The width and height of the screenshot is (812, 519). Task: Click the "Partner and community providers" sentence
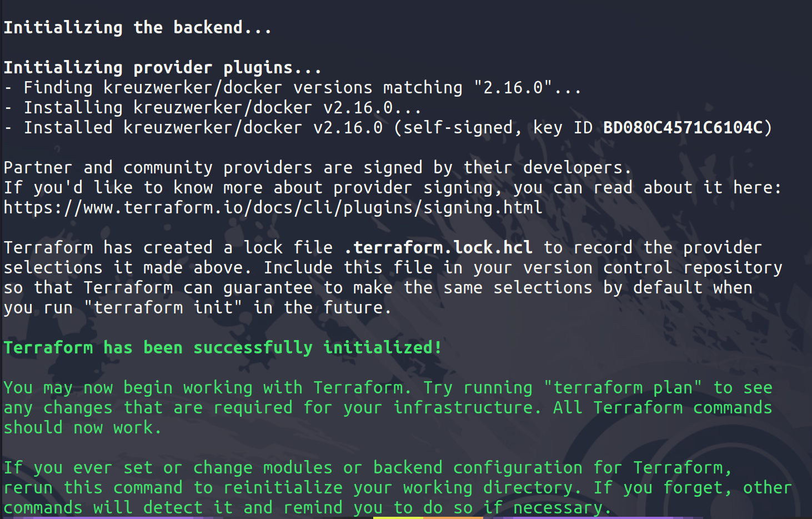point(317,168)
